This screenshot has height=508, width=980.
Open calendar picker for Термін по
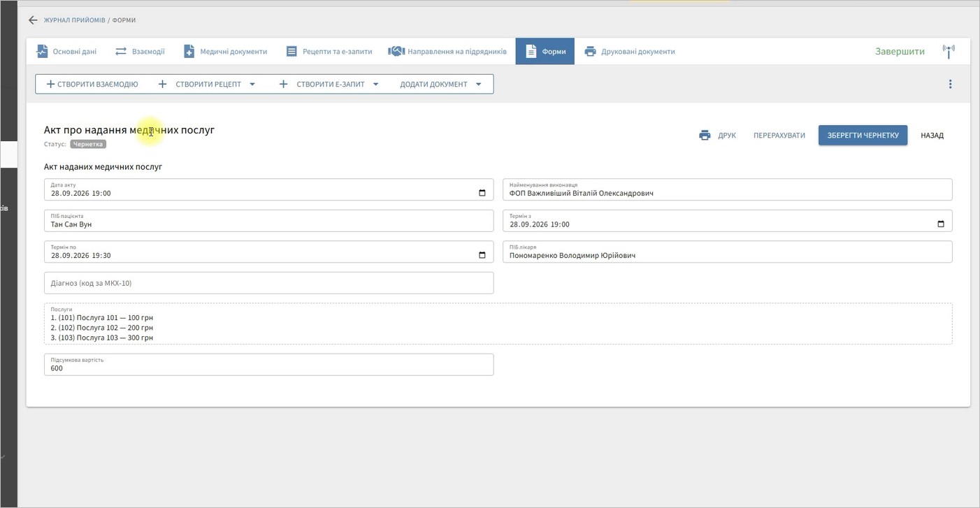tap(482, 255)
